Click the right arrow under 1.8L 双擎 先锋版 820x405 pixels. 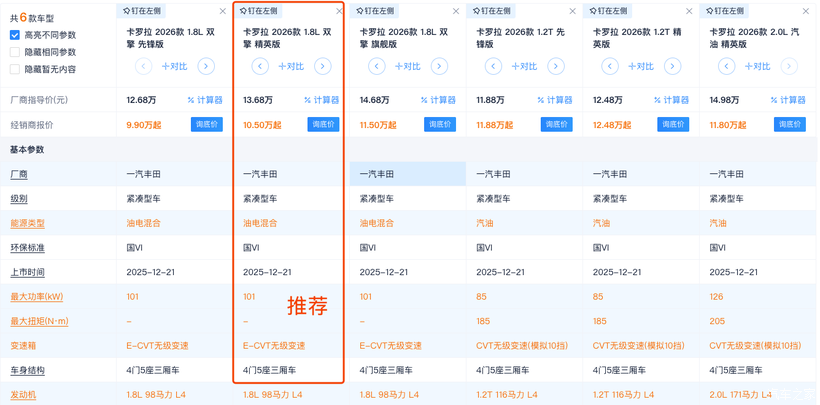click(x=206, y=66)
